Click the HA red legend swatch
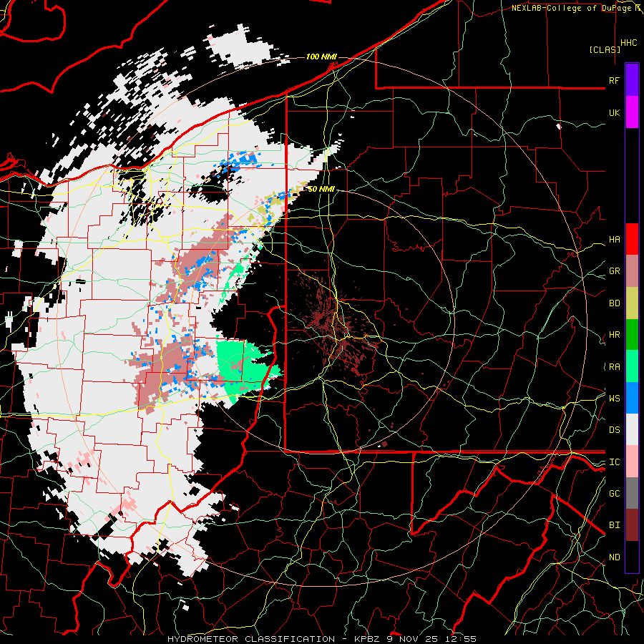Screen dimensions: 644x644 [x=632, y=239]
